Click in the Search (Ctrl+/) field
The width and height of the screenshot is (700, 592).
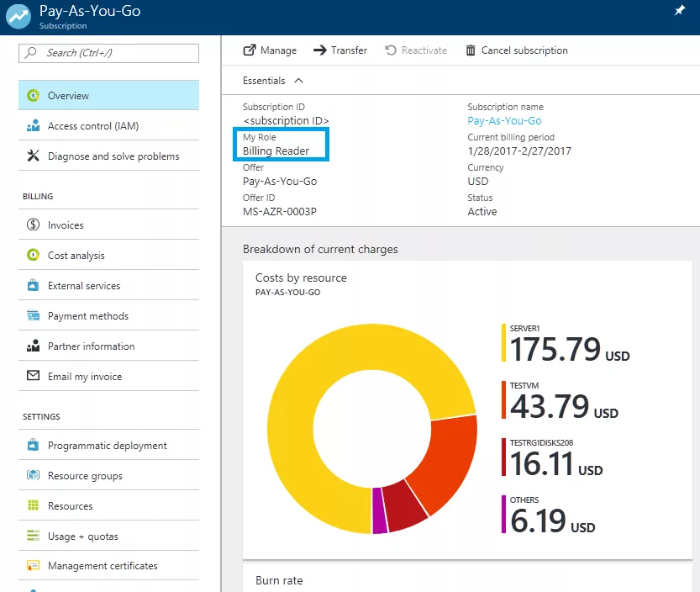[108, 53]
